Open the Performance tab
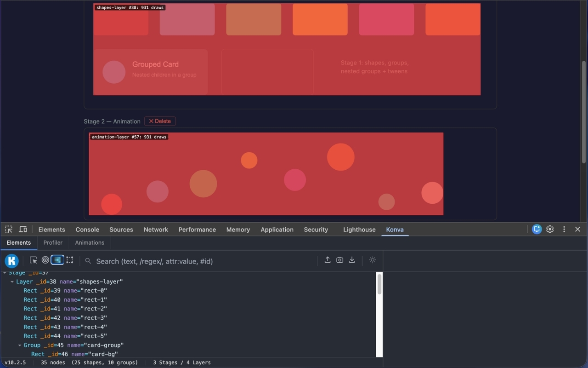 pyautogui.click(x=197, y=230)
